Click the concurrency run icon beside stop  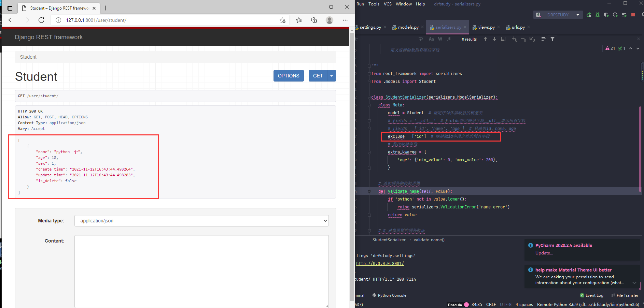pyautogui.click(x=624, y=15)
